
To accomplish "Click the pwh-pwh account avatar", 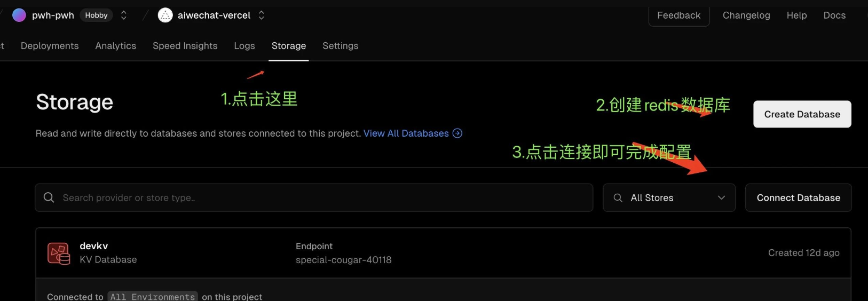I will pyautogui.click(x=19, y=15).
